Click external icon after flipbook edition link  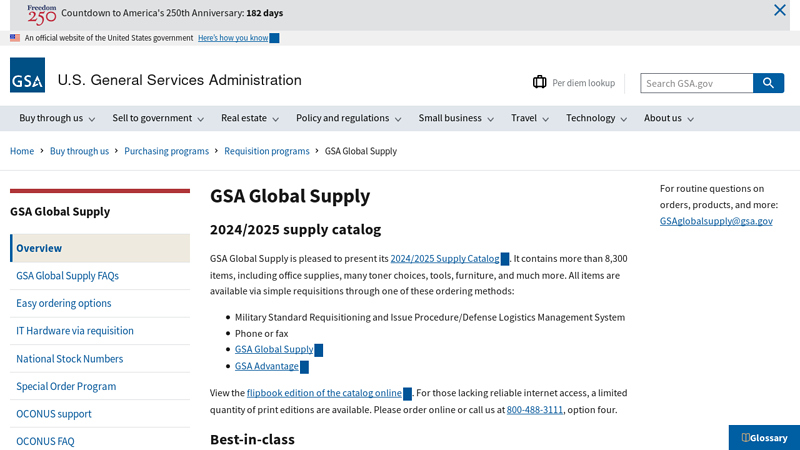tap(407, 394)
